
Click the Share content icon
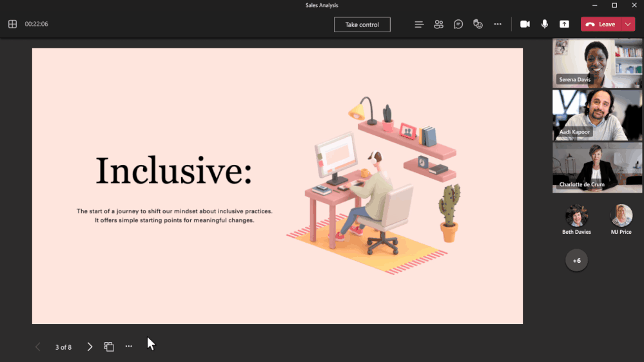click(x=564, y=24)
